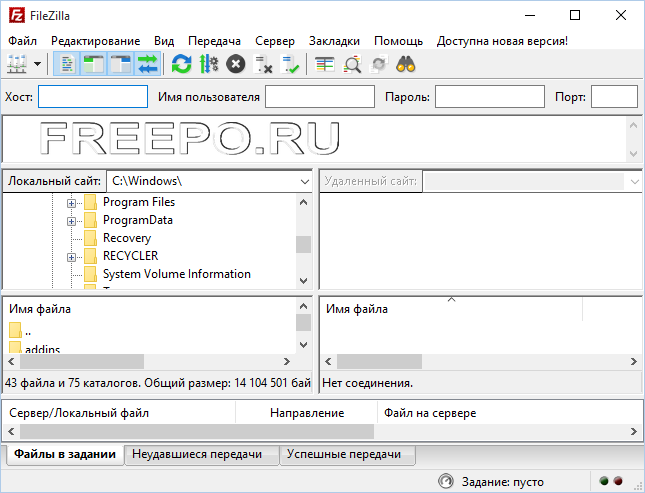Click the FileZilla title bar icon
This screenshot has width=645, height=493.
(17, 16)
